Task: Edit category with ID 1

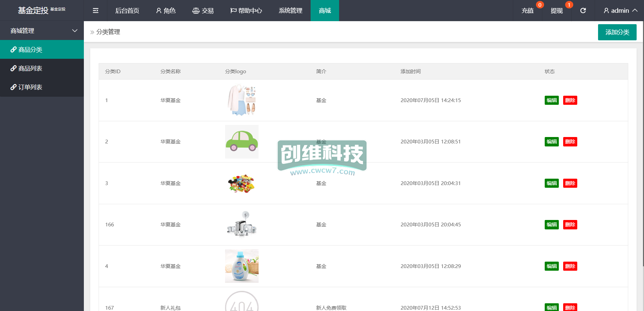Action: click(x=551, y=100)
